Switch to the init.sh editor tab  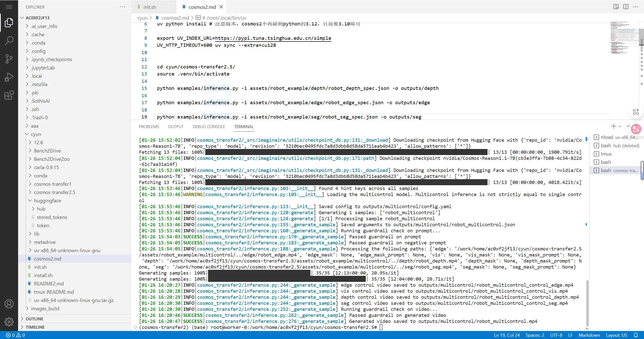click(x=149, y=7)
